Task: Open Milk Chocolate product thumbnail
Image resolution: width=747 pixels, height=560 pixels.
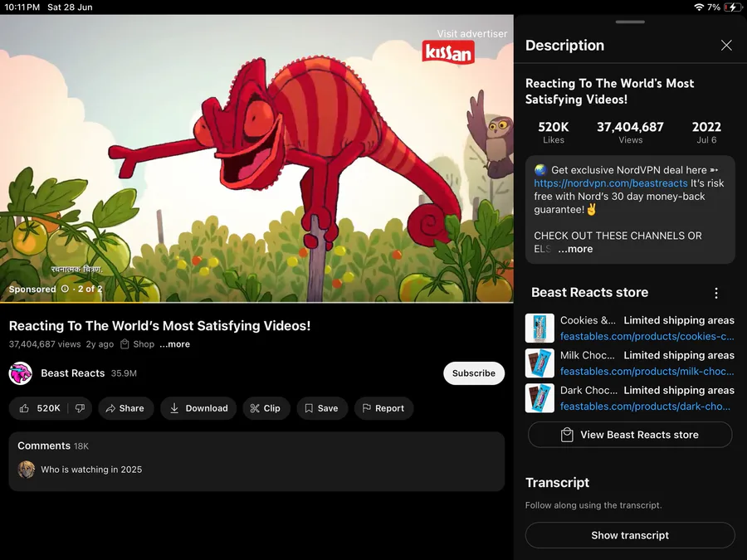Action: point(539,363)
